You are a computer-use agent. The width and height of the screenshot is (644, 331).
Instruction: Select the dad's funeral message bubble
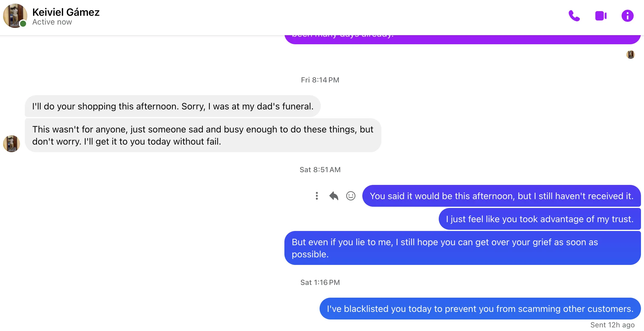173,106
